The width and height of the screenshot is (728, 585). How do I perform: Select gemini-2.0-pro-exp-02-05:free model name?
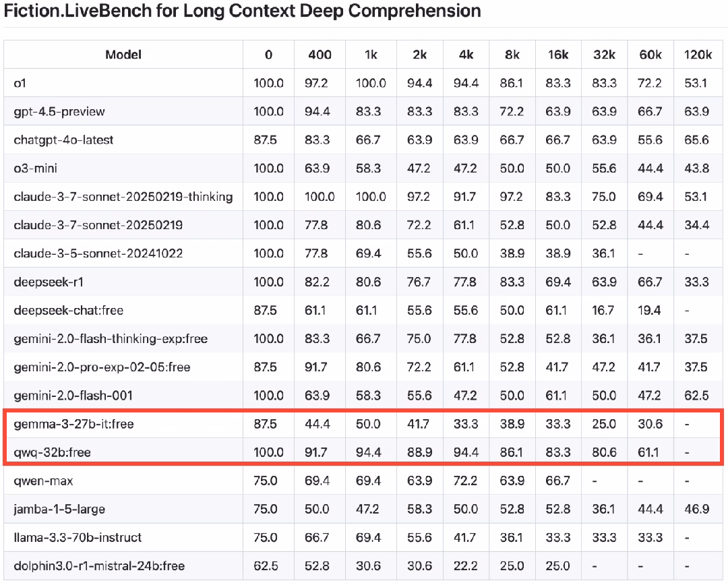click(102, 367)
